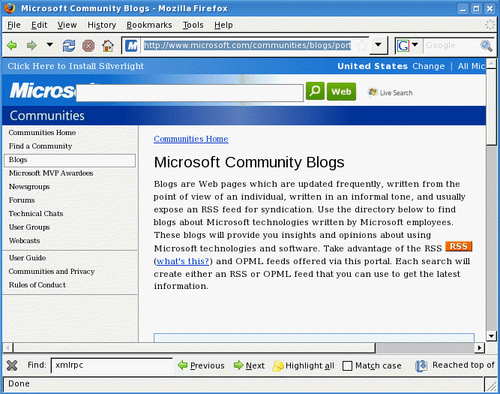Click the Find text field containing xmlrpc
Screen dimensions: 500x394
click(112, 365)
